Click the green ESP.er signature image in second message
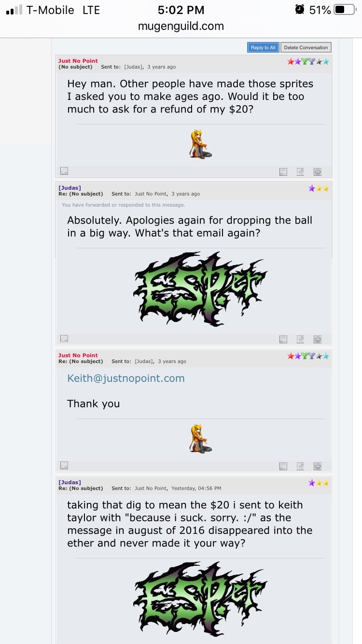Screen dimensions: 362x644 [200, 289]
